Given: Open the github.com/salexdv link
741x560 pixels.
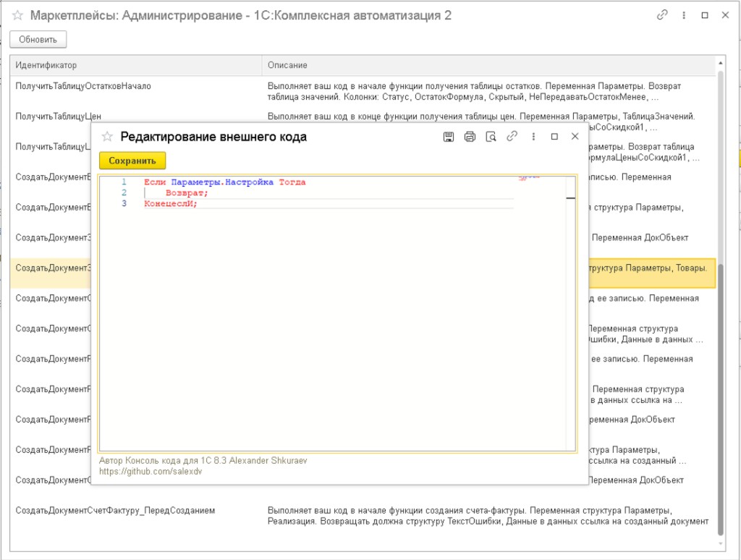Looking at the screenshot, I should 151,472.
